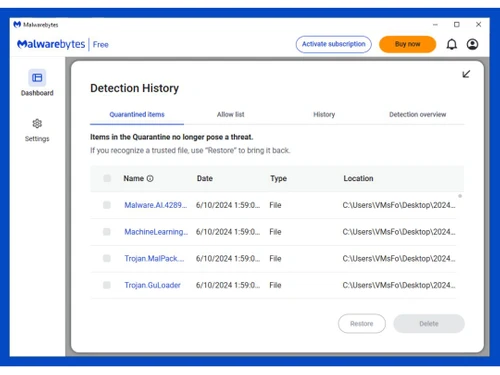This screenshot has height=375, width=500.
Task: Click the orange Buy now button
Action: [407, 44]
